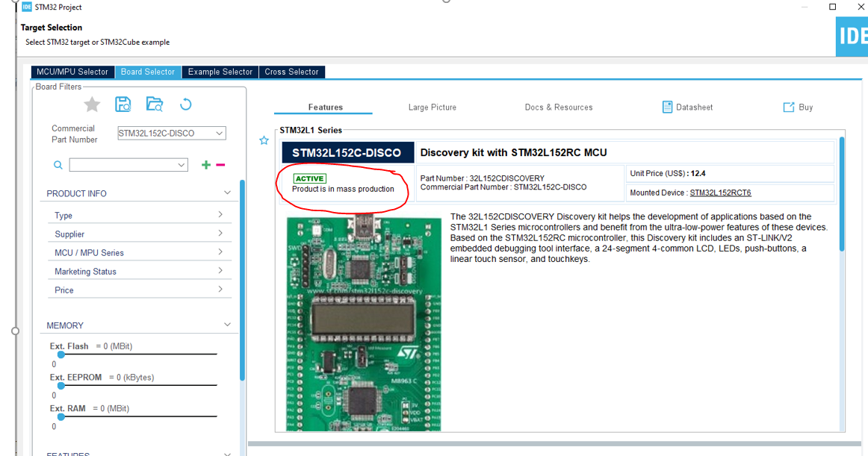Collapse the PRODUCT INFO section
This screenshot has height=456, width=868.
click(227, 193)
